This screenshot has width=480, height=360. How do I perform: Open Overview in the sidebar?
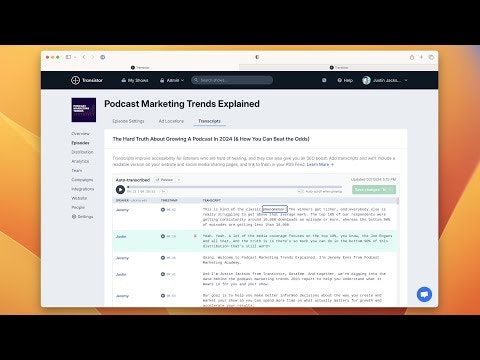80,133
